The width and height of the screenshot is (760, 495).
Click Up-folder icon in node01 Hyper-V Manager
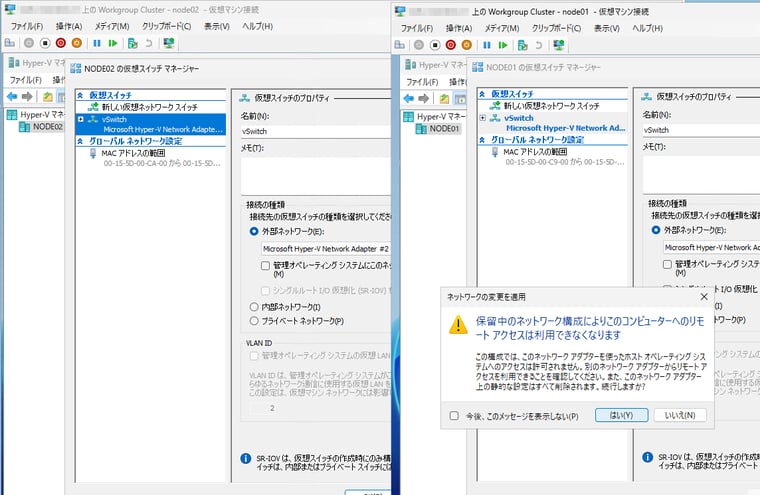(x=444, y=98)
